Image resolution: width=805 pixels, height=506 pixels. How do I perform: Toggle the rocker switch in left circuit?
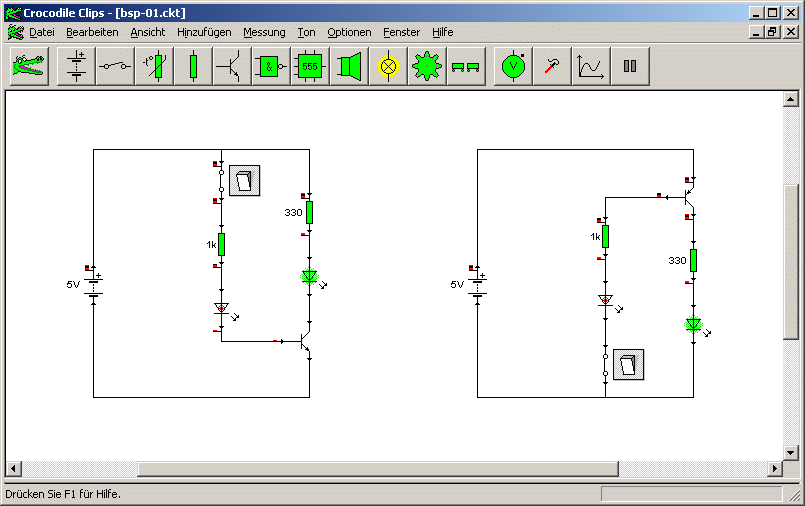[244, 181]
